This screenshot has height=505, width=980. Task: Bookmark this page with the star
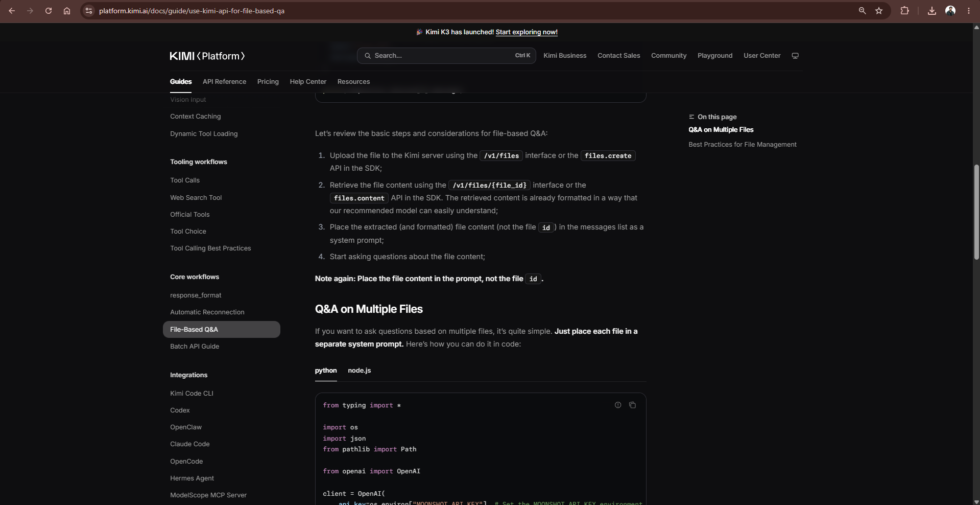(879, 11)
